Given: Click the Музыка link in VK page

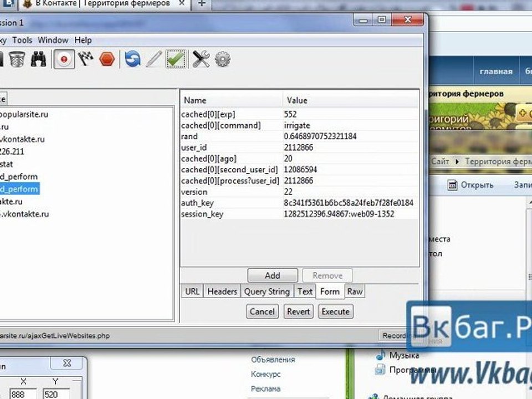Looking at the screenshot, I should (404, 355).
